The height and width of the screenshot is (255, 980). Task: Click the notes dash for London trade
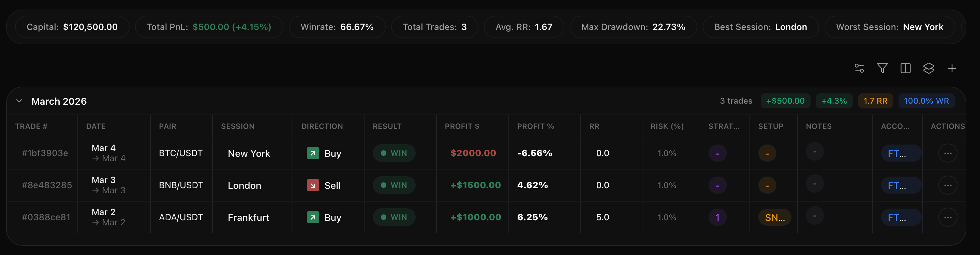815,184
